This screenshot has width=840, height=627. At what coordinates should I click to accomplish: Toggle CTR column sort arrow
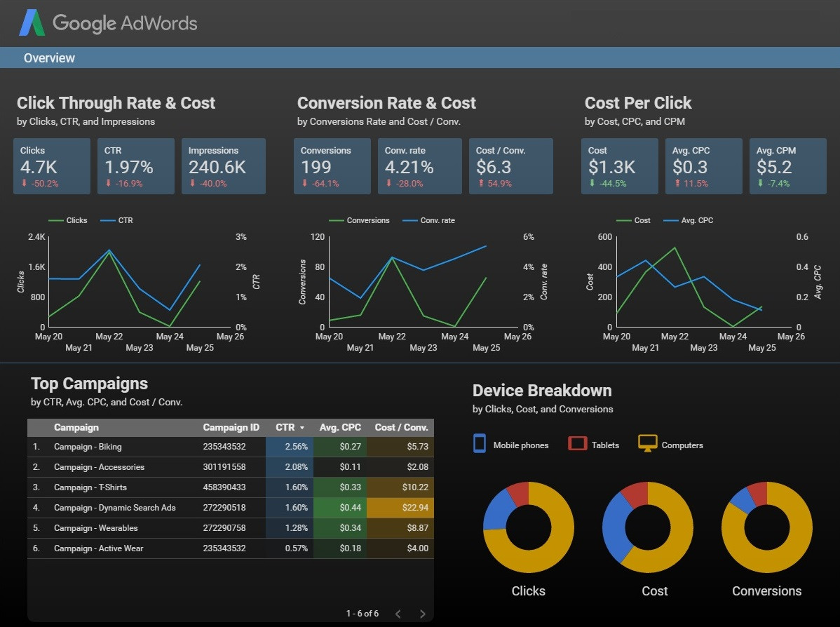point(302,428)
